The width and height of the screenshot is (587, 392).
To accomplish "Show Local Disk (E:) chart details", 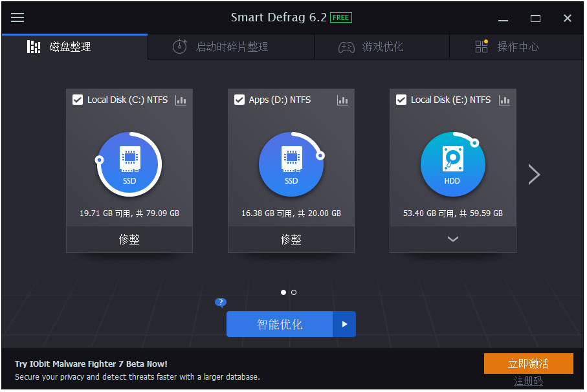I will [x=505, y=100].
